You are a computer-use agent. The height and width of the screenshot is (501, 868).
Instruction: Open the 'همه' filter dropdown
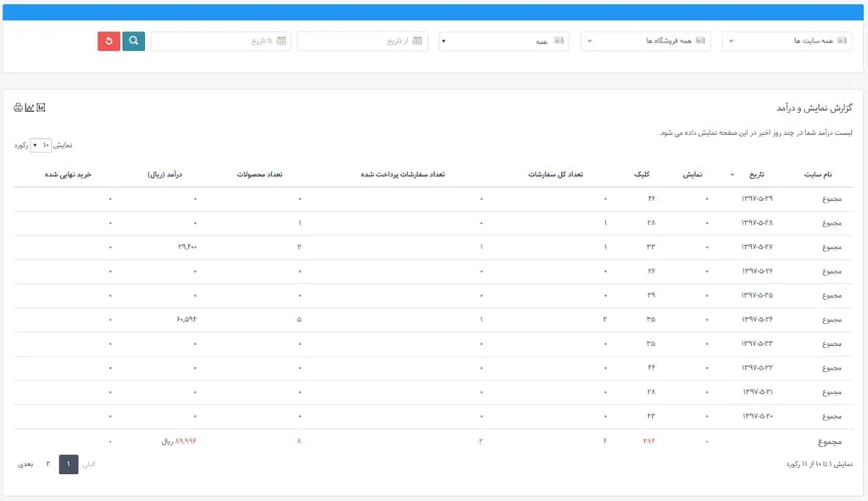point(504,41)
